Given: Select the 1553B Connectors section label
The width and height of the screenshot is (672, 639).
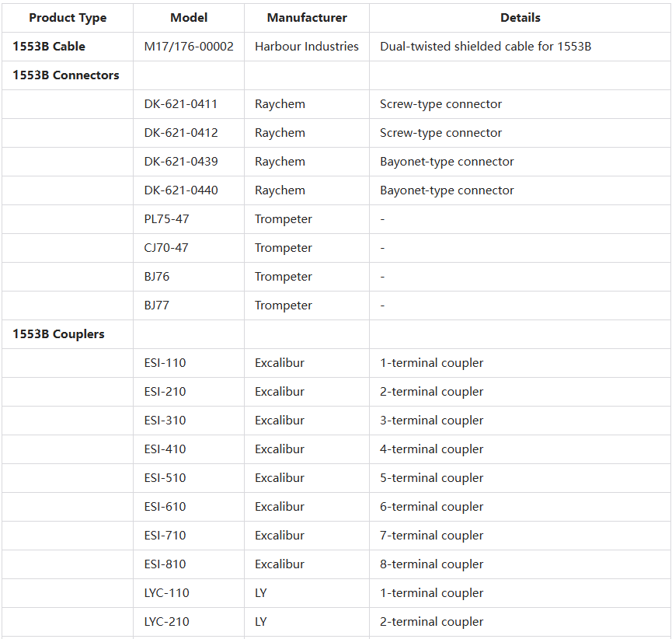Looking at the screenshot, I should (66, 75).
